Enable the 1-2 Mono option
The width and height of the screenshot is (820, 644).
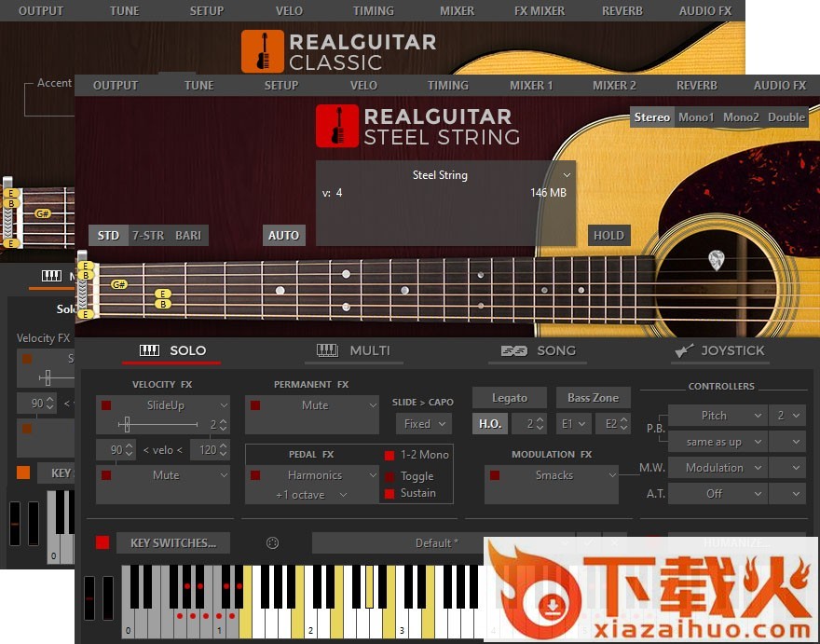389,455
